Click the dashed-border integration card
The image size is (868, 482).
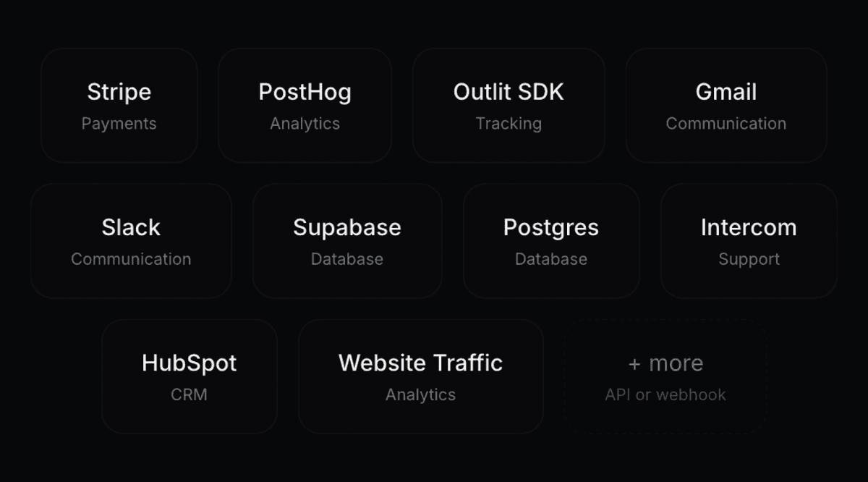[x=665, y=376]
